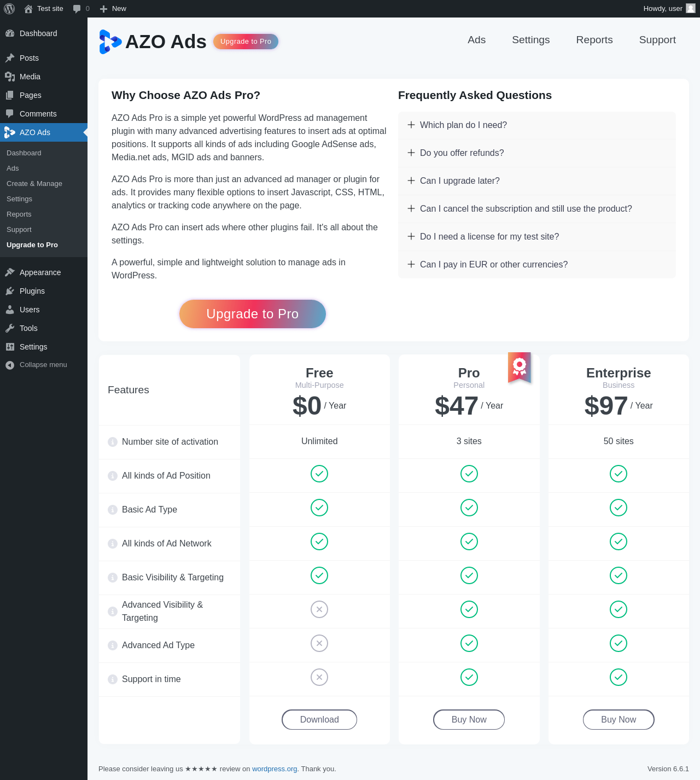This screenshot has height=780, width=700.
Task: Click the AZO Ads header logo
Action: pyautogui.click(x=110, y=42)
